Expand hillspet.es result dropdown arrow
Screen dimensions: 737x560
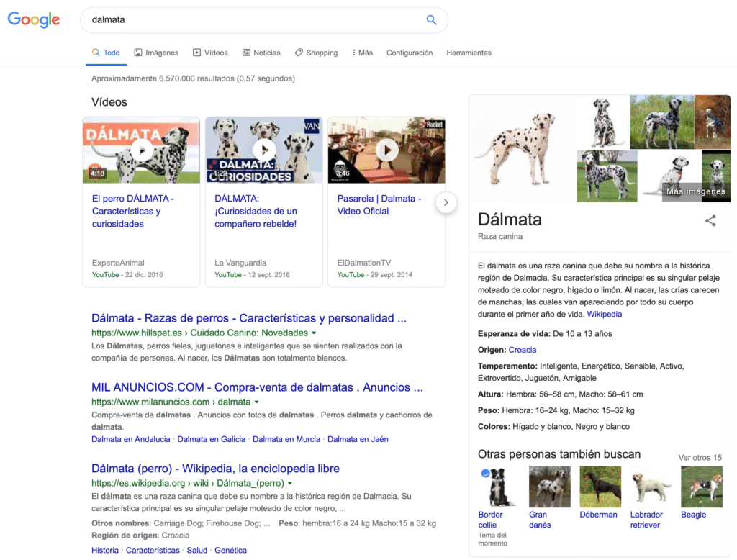click(x=314, y=333)
